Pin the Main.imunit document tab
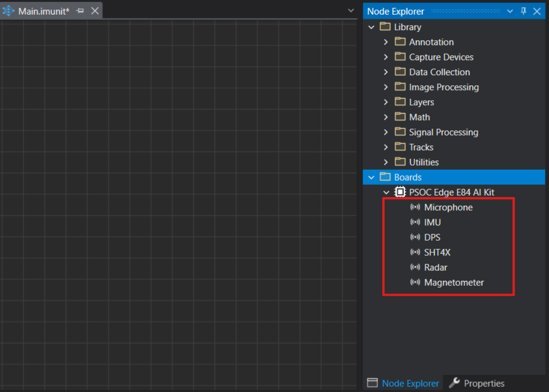Viewport: 549px width, 392px height. (x=80, y=11)
